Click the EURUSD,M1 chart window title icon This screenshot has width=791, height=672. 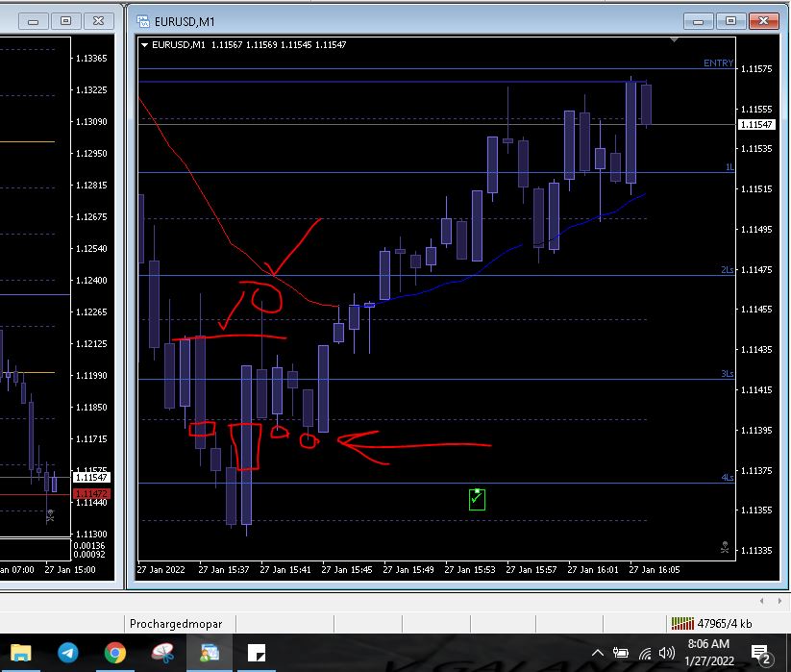[x=143, y=21]
